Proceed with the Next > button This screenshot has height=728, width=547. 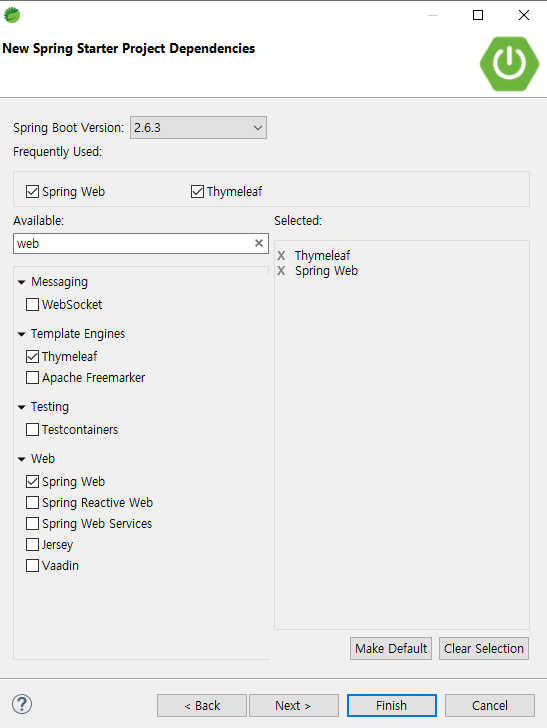[x=293, y=706]
